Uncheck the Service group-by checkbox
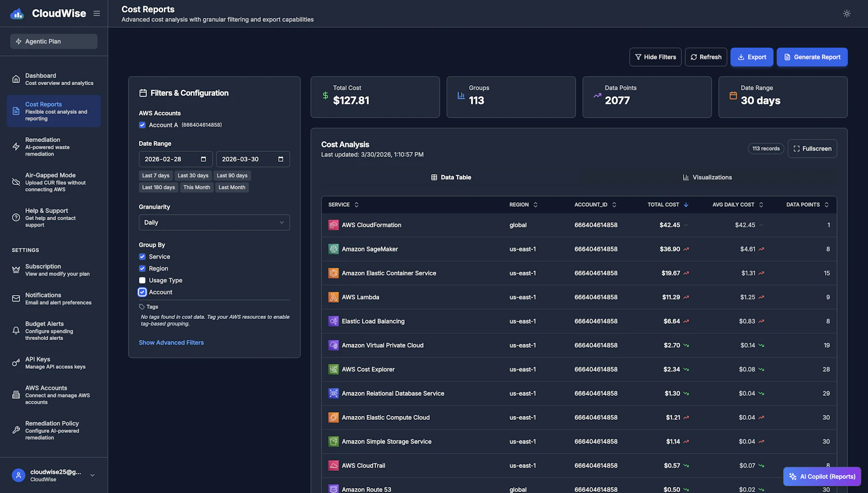This screenshot has height=493, width=868. point(142,257)
